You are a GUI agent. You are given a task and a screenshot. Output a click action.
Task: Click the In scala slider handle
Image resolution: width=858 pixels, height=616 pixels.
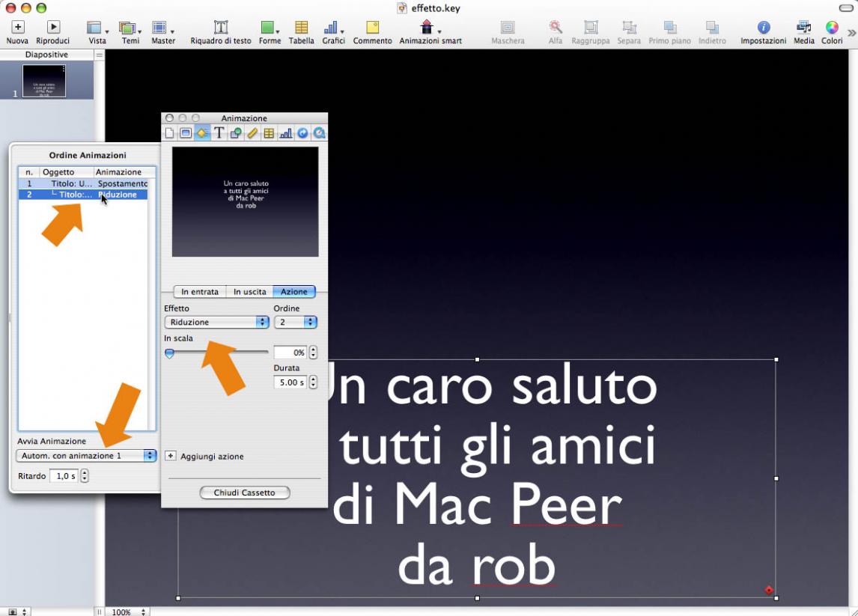170,353
